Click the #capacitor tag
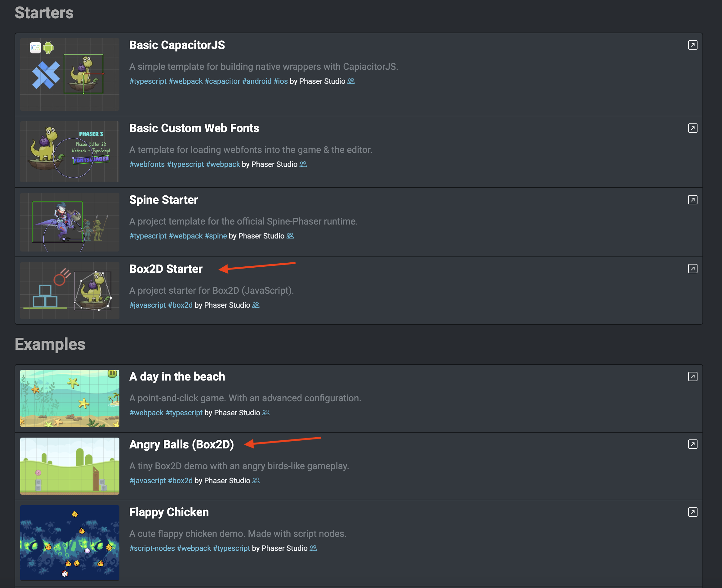This screenshot has width=722, height=588. (222, 81)
